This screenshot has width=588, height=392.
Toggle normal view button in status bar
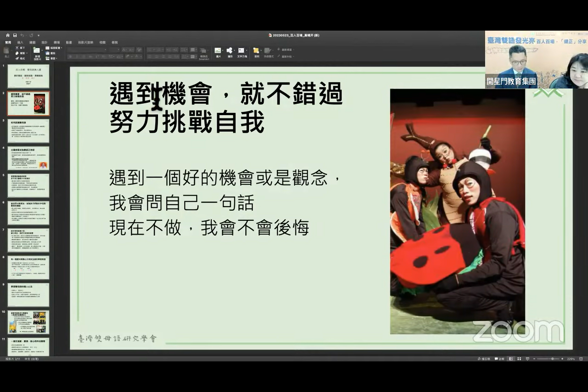(x=511, y=359)
